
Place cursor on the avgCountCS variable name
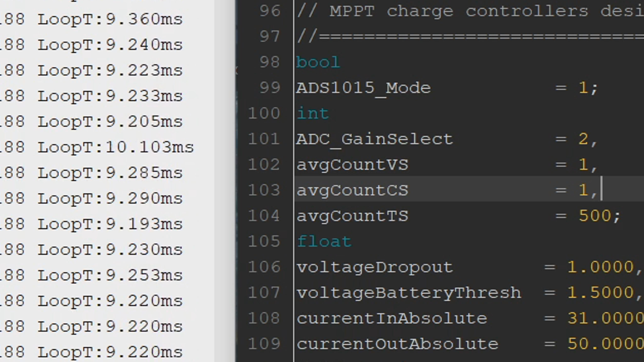353,190
